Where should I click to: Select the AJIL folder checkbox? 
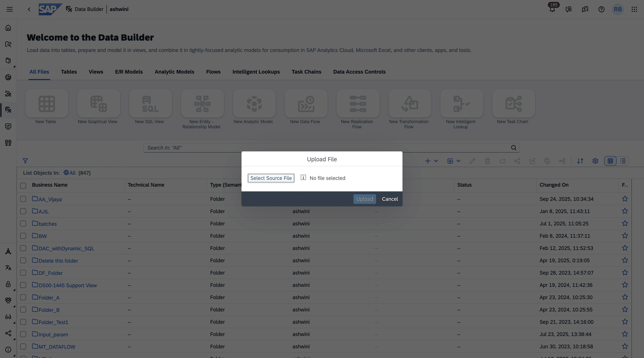23,211
